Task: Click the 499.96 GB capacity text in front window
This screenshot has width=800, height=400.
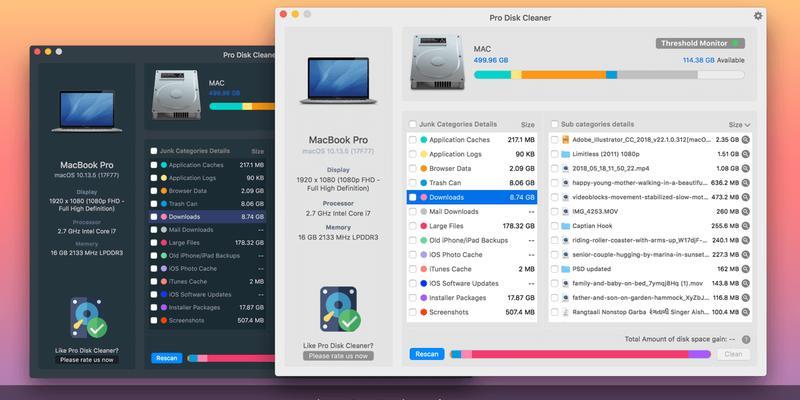Action: pos(491,60)
